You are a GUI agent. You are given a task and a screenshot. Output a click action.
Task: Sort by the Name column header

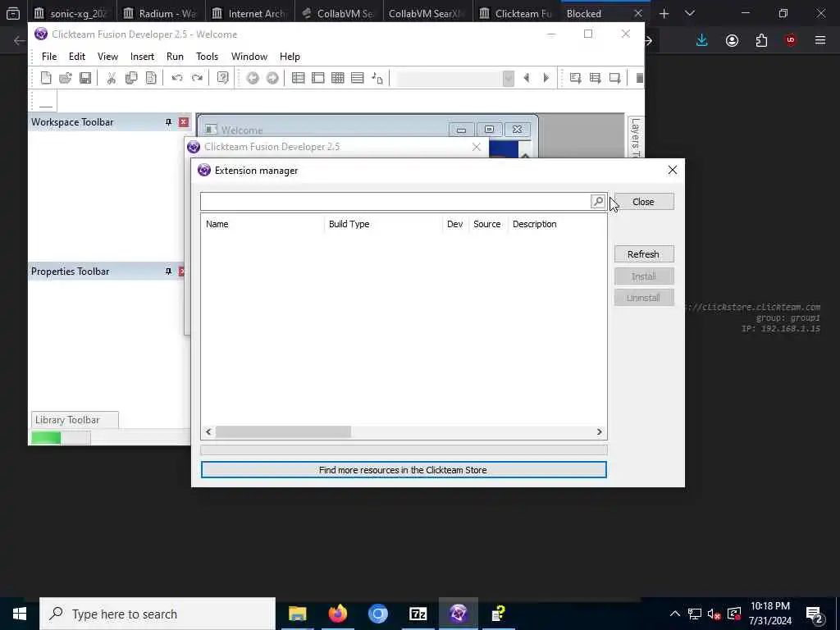(x=262, y=224)
